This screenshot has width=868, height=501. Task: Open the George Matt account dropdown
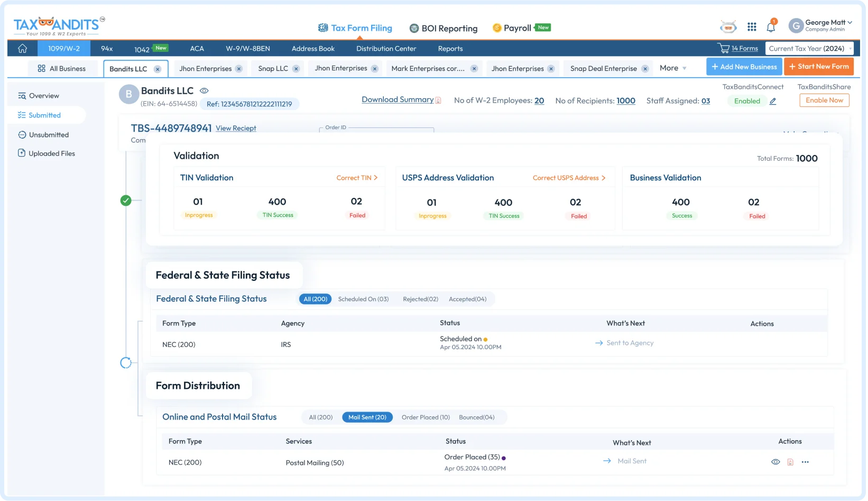pyautogui.click(x=829, y=25)
